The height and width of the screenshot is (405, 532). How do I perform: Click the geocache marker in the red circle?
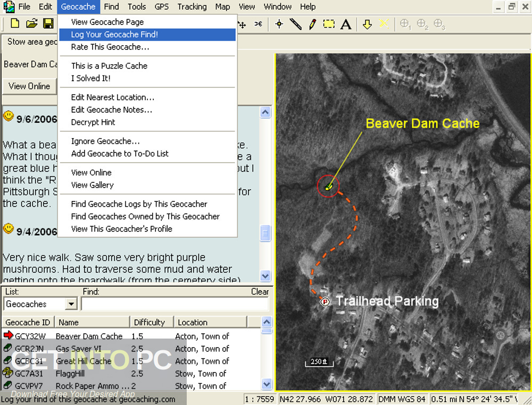point(328,187)
